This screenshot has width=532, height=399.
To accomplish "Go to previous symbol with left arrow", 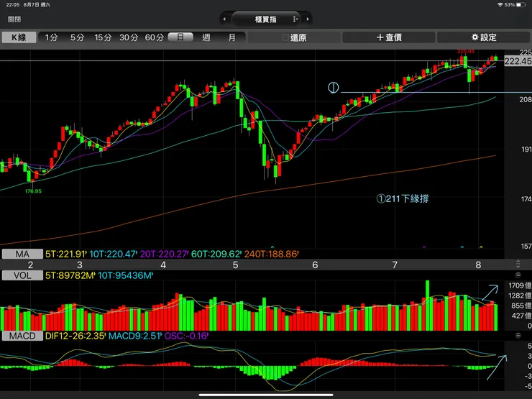I will [x=224, y=19].
